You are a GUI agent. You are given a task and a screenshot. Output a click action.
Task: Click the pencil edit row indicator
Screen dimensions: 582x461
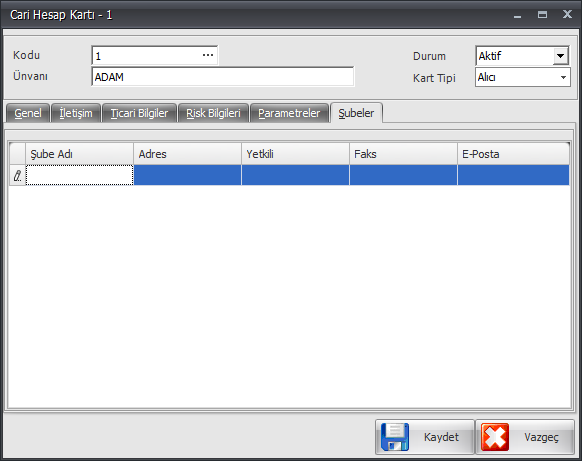tap(17, 175)
